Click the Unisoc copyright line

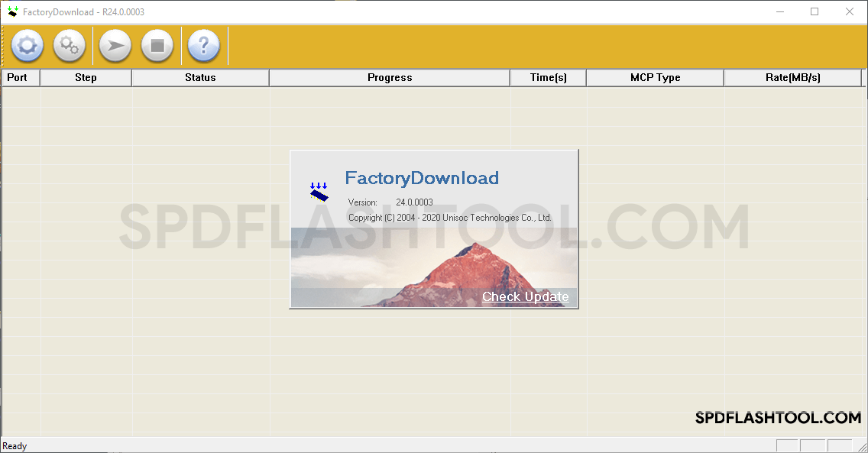[450, 218]
